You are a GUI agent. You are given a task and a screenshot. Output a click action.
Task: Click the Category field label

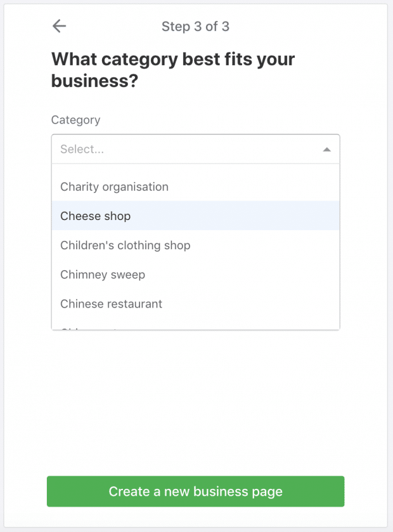(x=75, y=120)
